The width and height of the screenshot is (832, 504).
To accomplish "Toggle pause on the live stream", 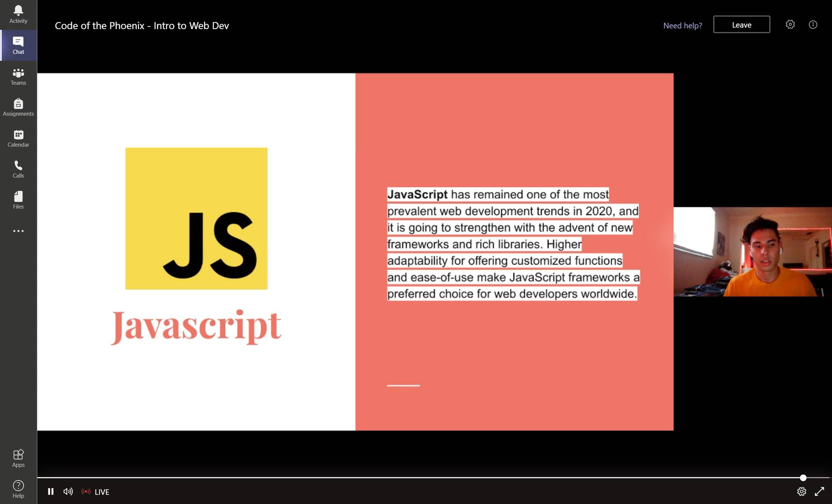I will [x=51, y=492].
